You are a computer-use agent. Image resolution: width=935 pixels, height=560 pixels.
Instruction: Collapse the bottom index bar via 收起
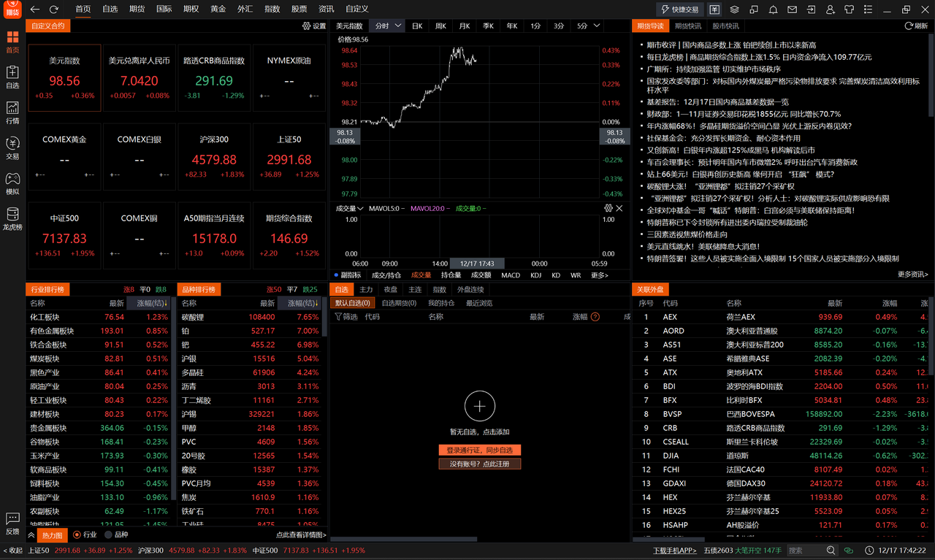[13, 551]
